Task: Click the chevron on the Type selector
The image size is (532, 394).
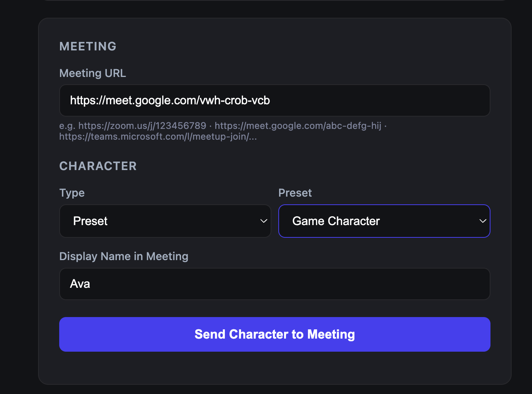Action: click(263, 221)
